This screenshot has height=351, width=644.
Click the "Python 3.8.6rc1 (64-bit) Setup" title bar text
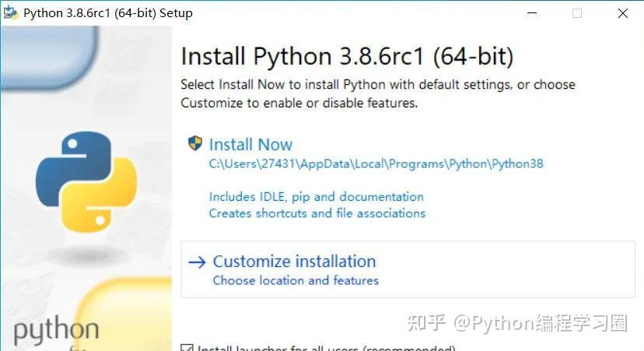tap(108, 13)
